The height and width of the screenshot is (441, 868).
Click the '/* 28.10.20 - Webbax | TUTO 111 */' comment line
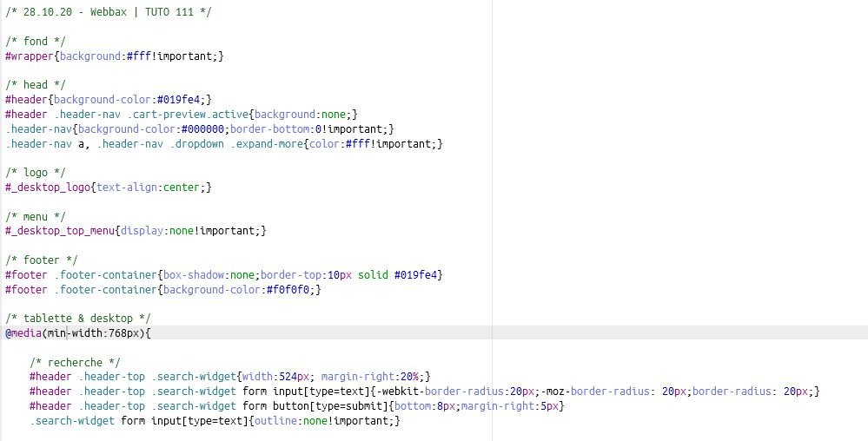(x=109, y=11)
